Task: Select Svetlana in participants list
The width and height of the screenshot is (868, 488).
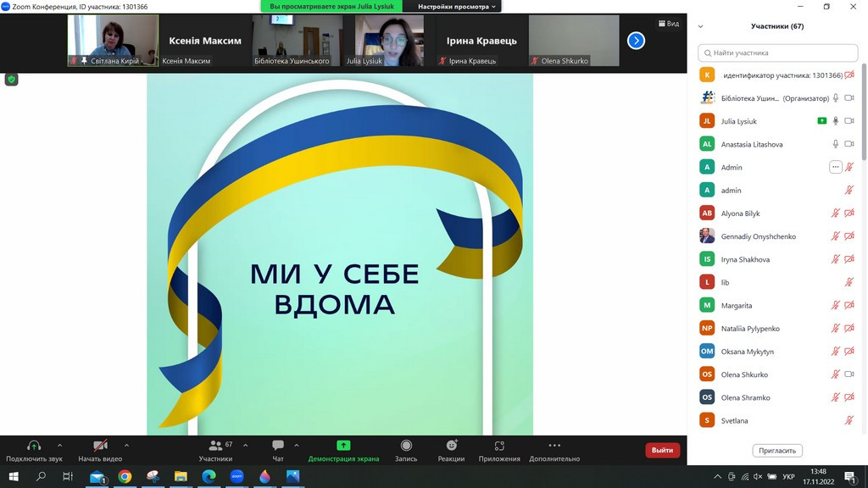Action: pyautogui.click(x=778, y=420)
